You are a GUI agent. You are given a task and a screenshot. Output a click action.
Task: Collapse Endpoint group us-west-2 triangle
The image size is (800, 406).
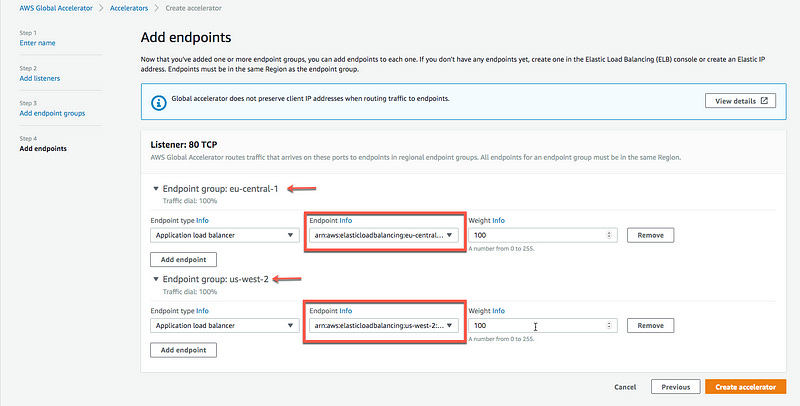coord(156,279)
